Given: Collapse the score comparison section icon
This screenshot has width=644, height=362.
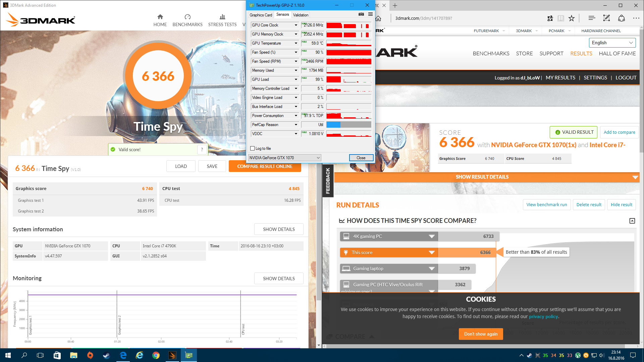Looking at the screenshot, I should 632,221.
